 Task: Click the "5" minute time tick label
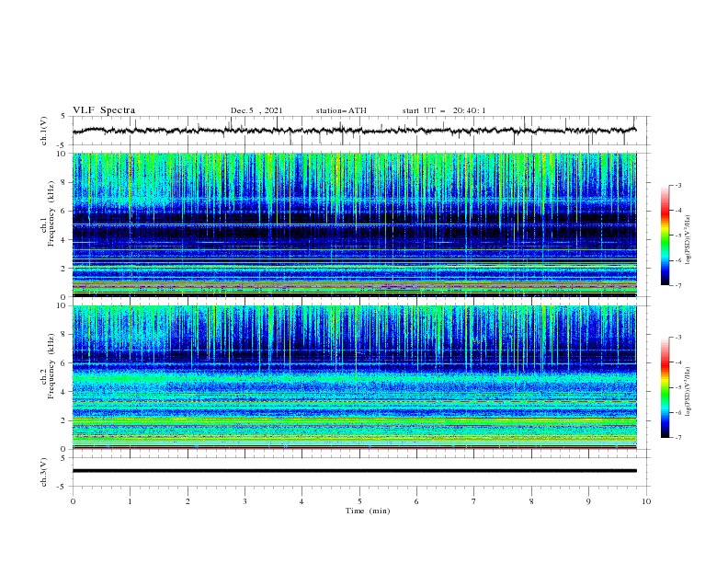(359, 501)
